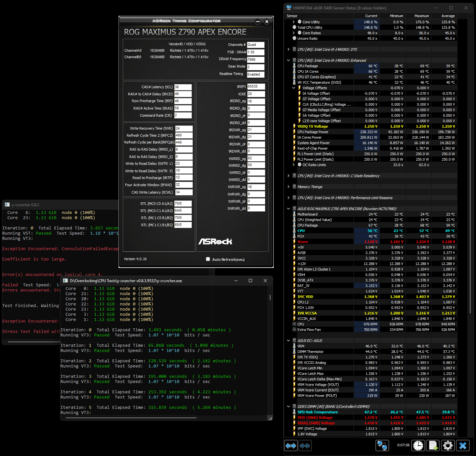Screen dimensions: 476x456
Task: Expand the Core Ratios row
Action: [x=293, y=33]
